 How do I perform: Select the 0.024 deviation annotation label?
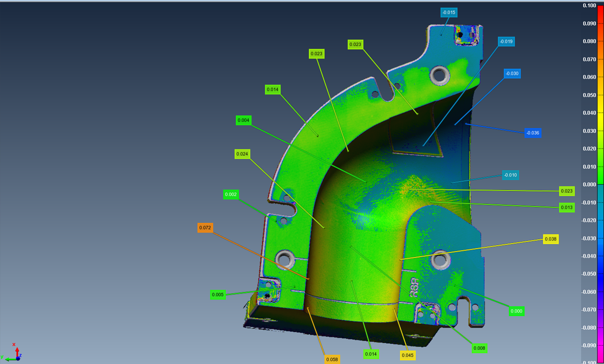[242, 154]
